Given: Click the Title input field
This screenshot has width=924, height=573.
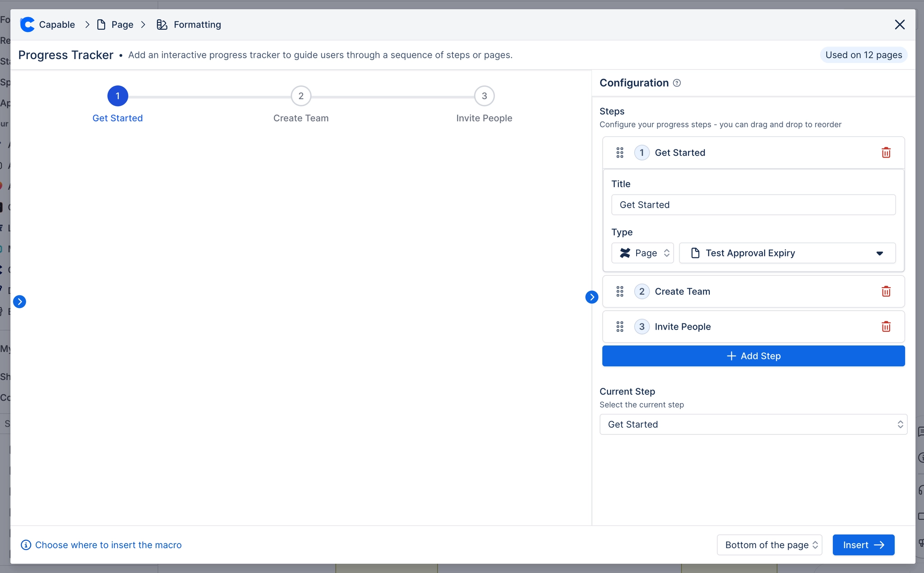Looking at the screenshot, I should tap(753, 205).
